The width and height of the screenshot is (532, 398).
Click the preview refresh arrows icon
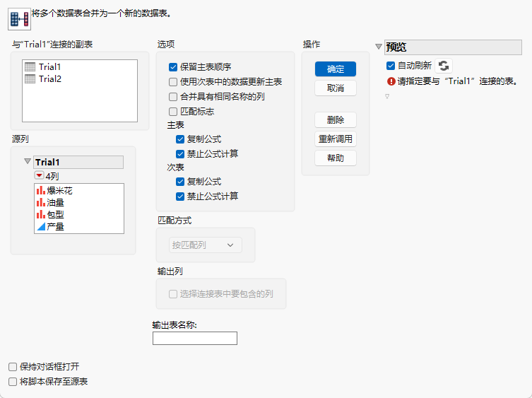tap(444, 66)
